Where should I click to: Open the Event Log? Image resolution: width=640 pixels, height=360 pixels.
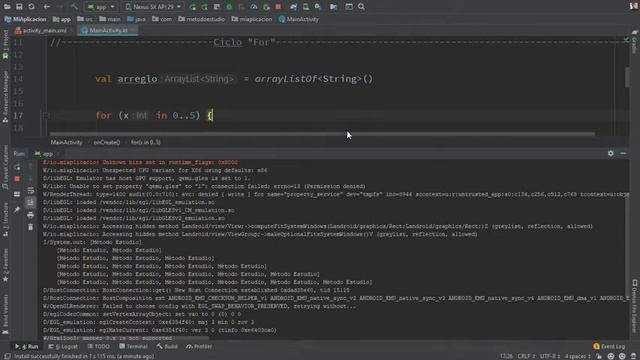point(609,347)
